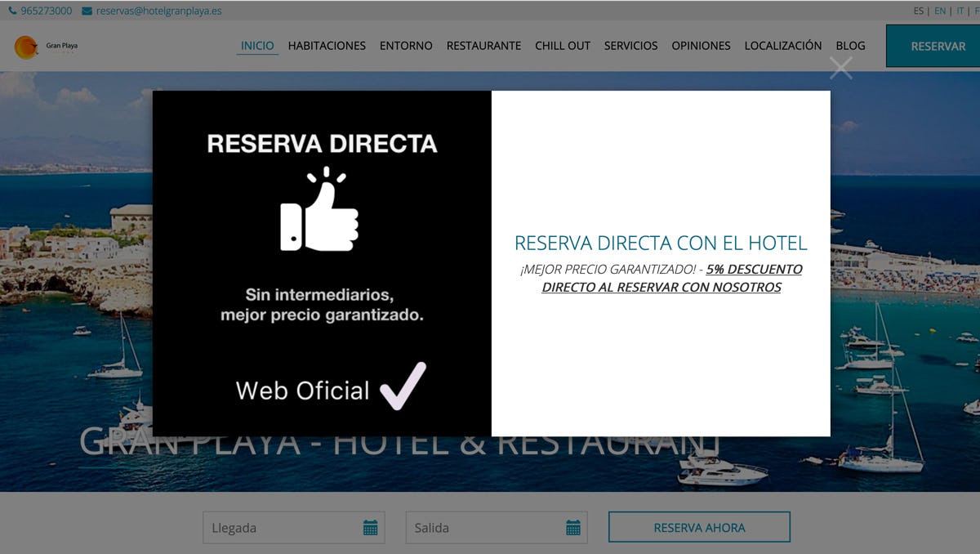The height and width of the screenshot is (554, 980).
Task: Open the HABITACIONES menu item
Action: tap(327, 46)
